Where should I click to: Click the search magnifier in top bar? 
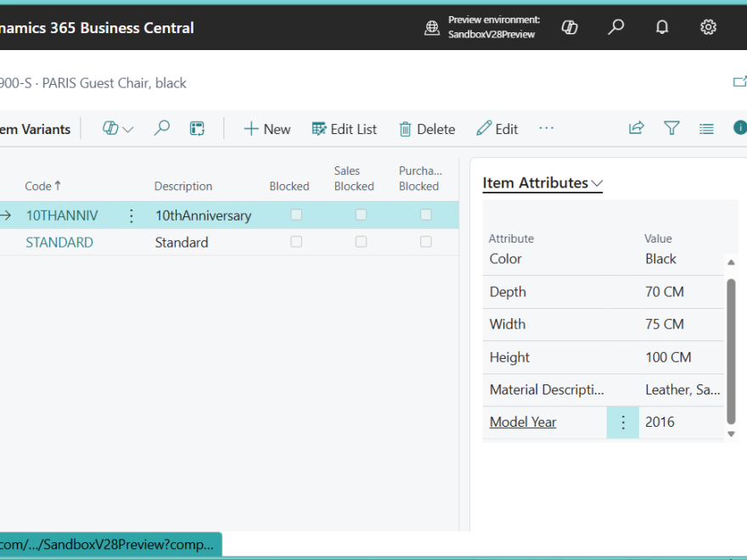point(616,27)
